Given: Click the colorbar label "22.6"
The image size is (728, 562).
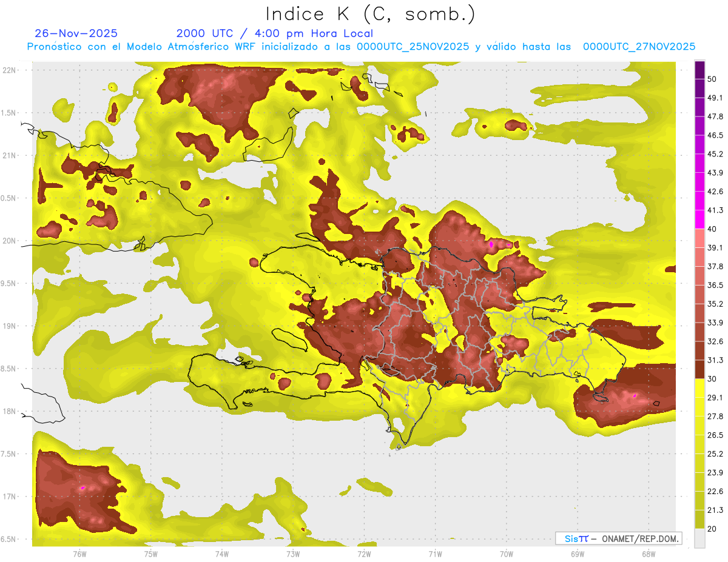Looking at the screenshot, I should click(x=715, y=492).
